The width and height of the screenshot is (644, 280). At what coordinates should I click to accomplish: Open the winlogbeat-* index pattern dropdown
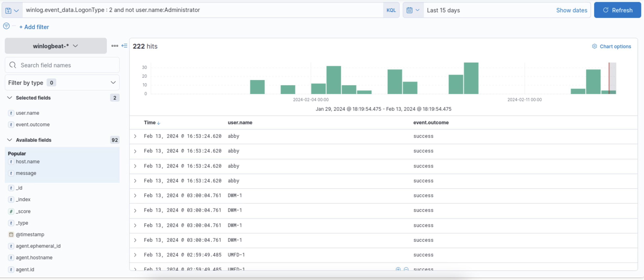(x=56, y=46)
